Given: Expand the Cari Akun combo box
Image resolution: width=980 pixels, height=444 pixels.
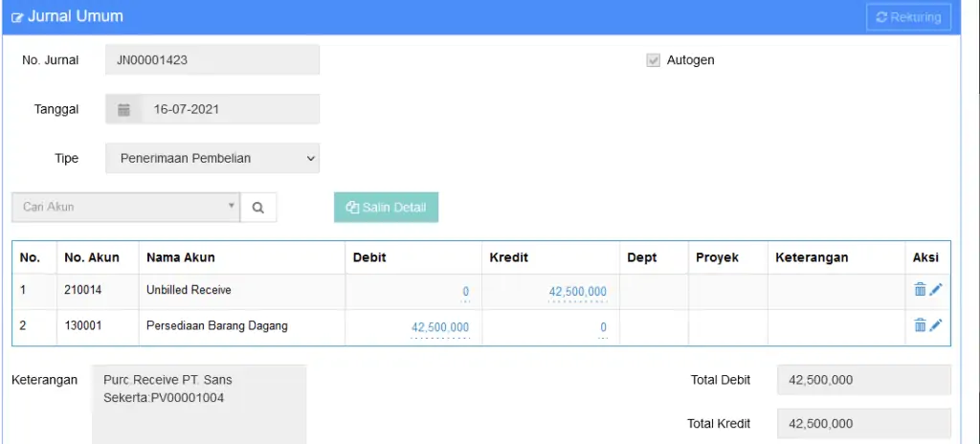Looking at the screenshot, I should (x=125, y=207).
